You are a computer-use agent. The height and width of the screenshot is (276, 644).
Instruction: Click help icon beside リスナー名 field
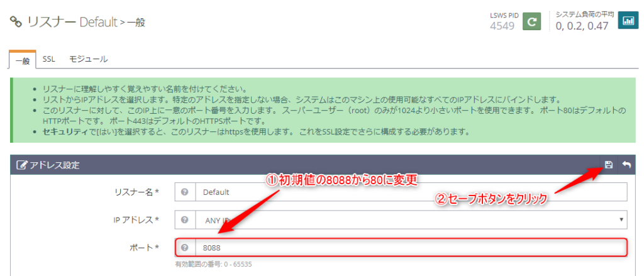[x=184, y=192]
